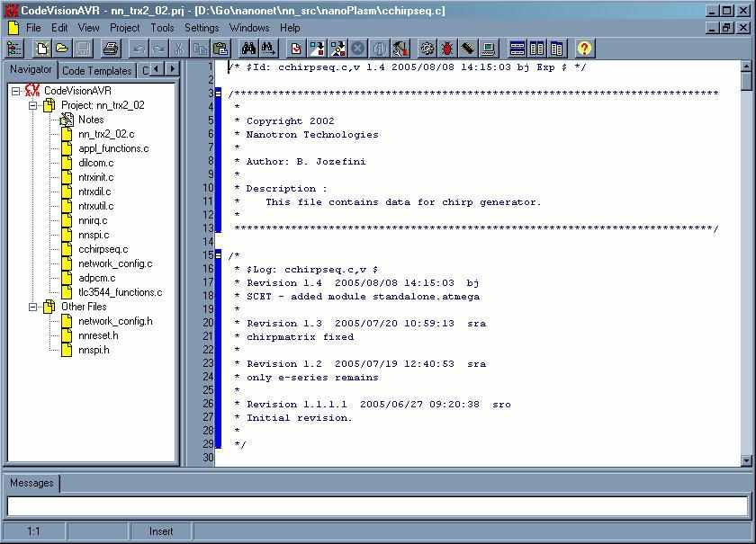
Task: Make the project with the build icon
Action: (x=337, y=49)
